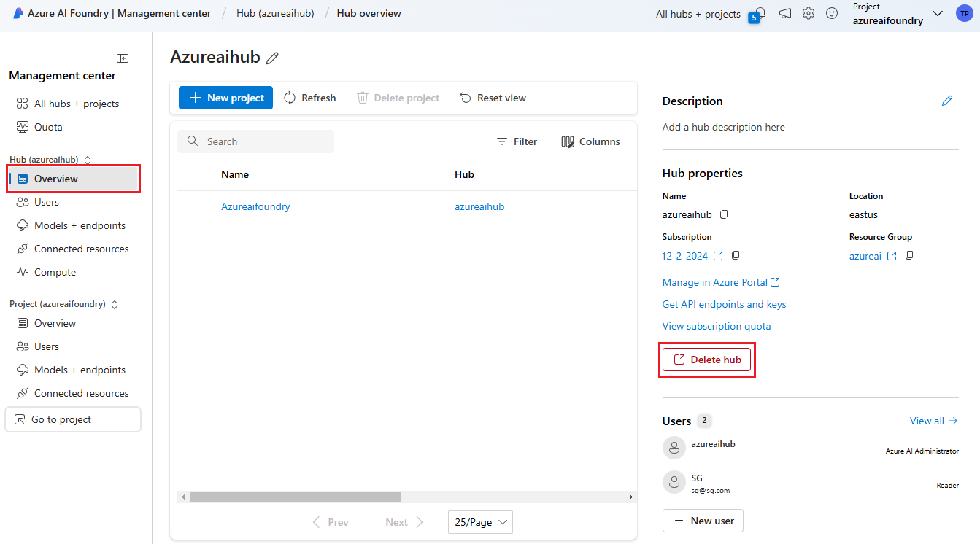Refresh the projects list

[310, 98]
